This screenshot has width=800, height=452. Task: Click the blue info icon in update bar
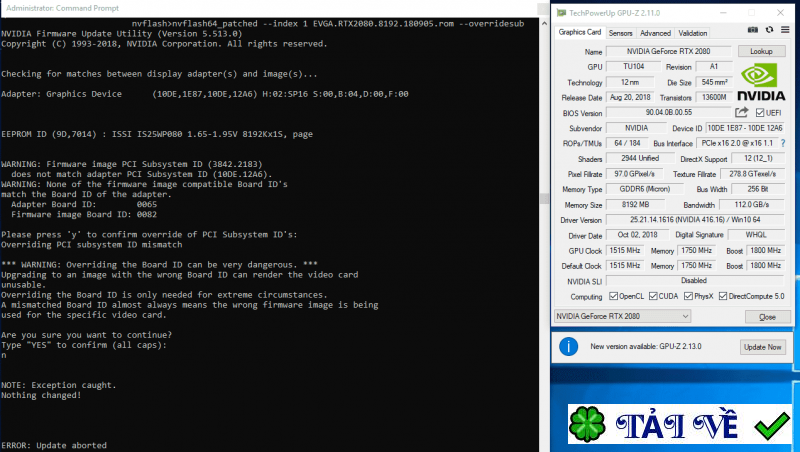pyautogui.click(x=568, y=346)
